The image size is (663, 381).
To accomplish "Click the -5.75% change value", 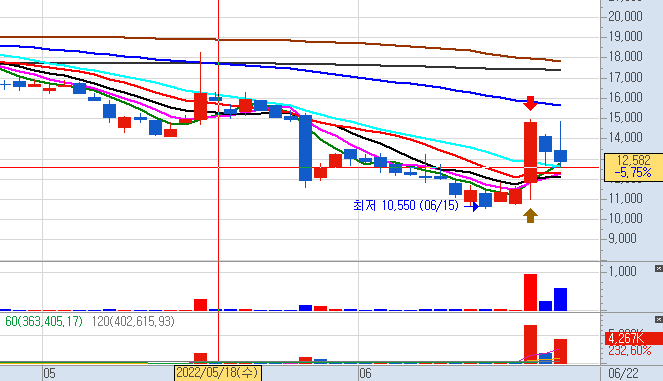I will coord(633,173).
